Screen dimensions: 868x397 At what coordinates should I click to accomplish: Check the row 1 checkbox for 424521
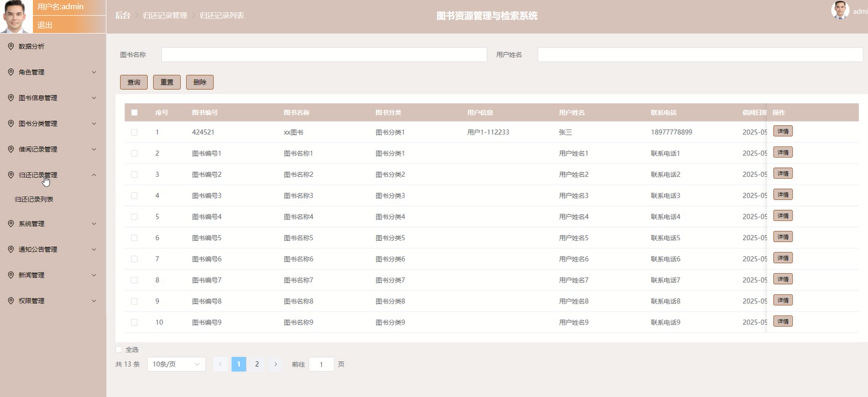134,132
